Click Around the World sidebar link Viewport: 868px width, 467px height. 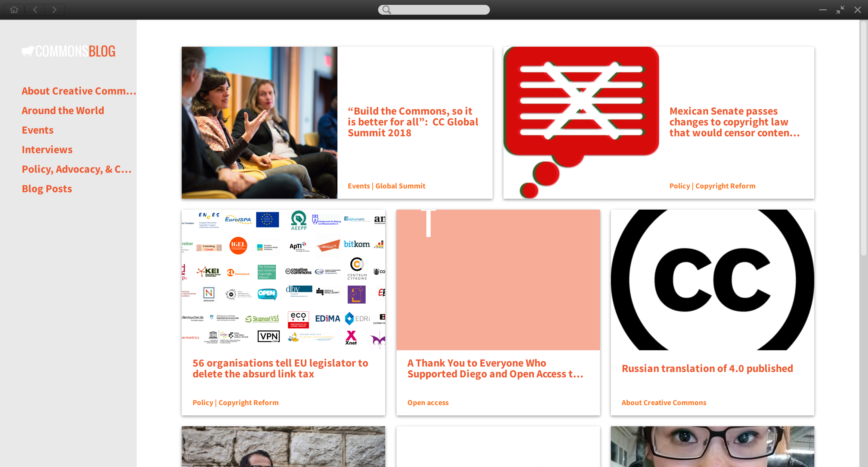tap(62, 111)
